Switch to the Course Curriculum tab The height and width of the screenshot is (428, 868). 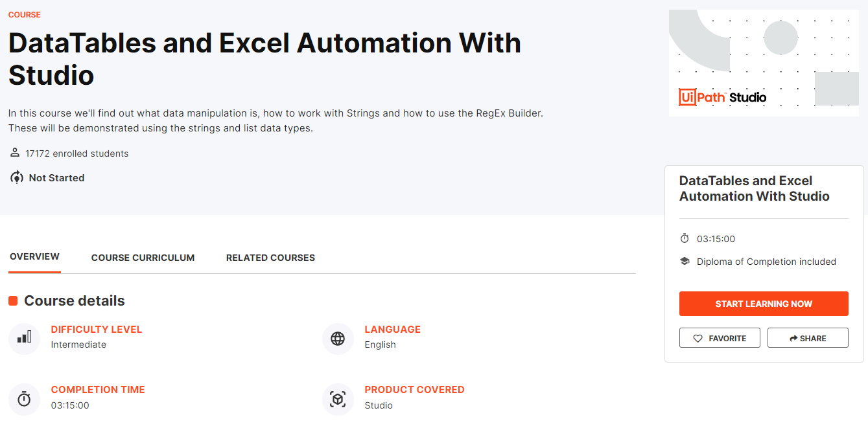[143, 258]
